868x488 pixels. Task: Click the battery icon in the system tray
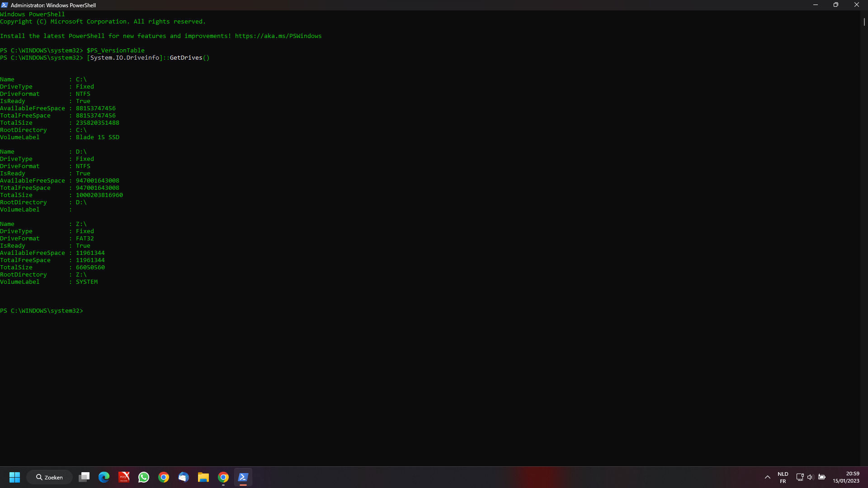[823, 477]
